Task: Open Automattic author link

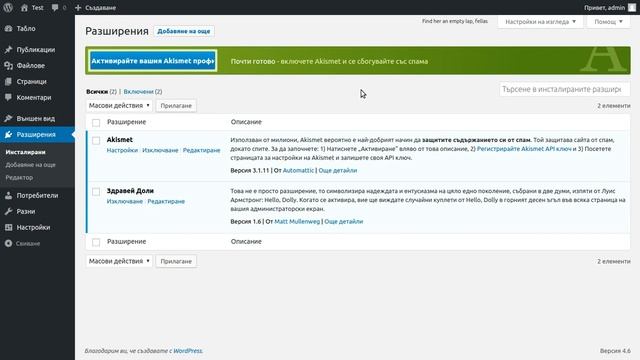Action: (298, 170)
